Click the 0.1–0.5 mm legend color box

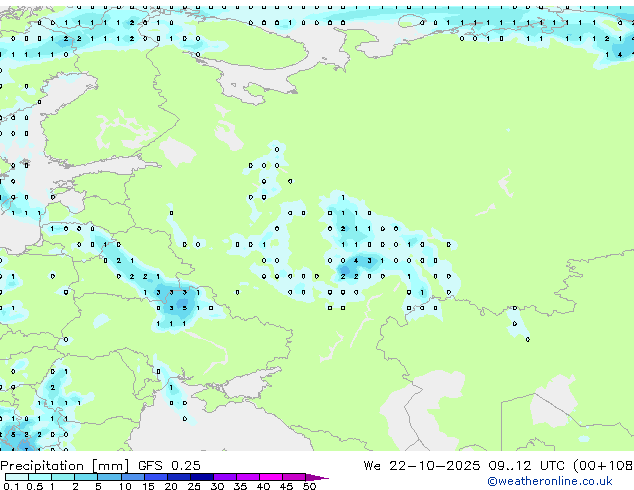tap(17, 477)
